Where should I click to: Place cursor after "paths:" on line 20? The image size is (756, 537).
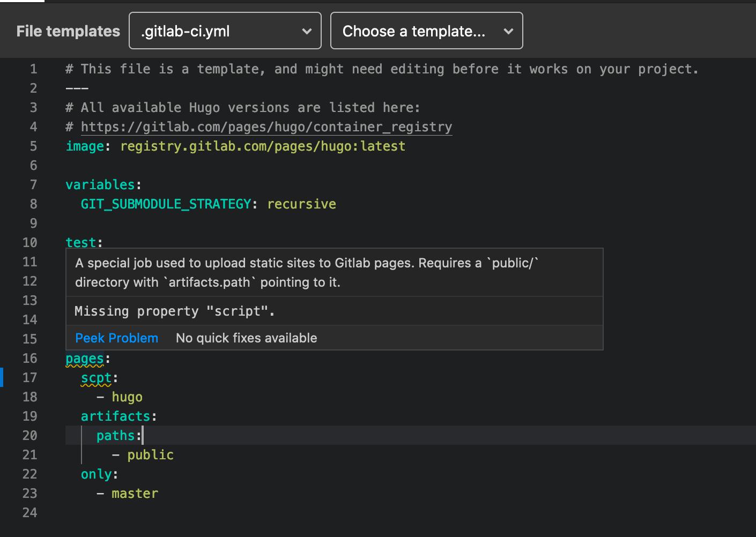pyautogui.click(x=142, y=435)
